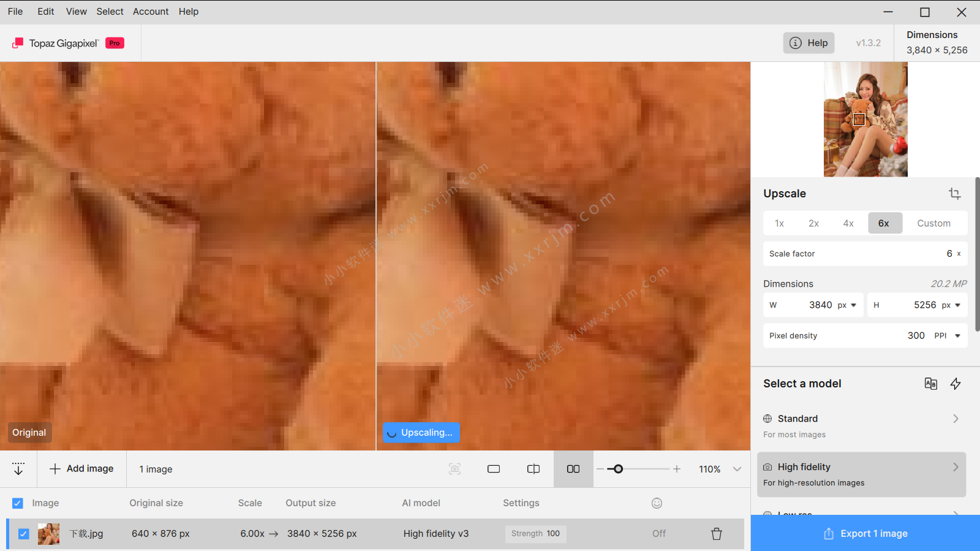Click the Help button with info icon
Image resolution: width=980 pixels, height=551 pixels.
(x=809, y=43)
